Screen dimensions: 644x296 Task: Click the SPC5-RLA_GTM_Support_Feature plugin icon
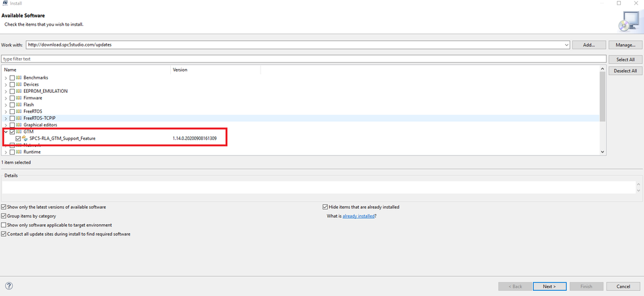25,139
